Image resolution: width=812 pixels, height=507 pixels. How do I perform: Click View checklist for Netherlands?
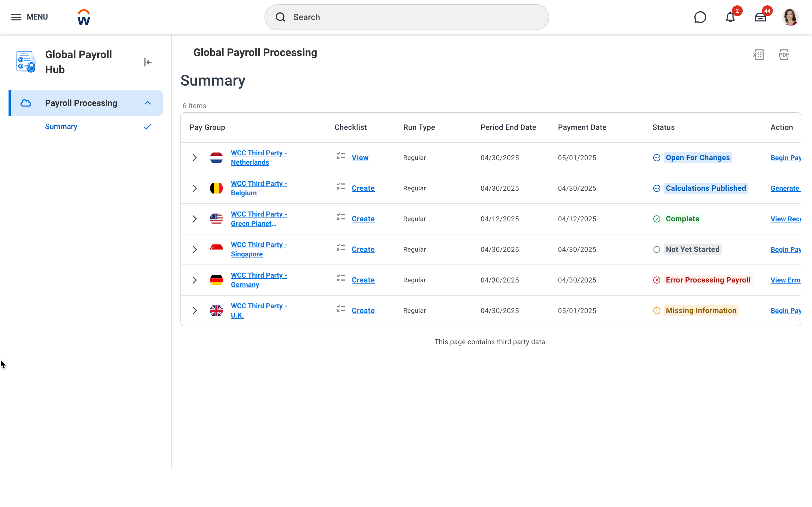[359, 157]
